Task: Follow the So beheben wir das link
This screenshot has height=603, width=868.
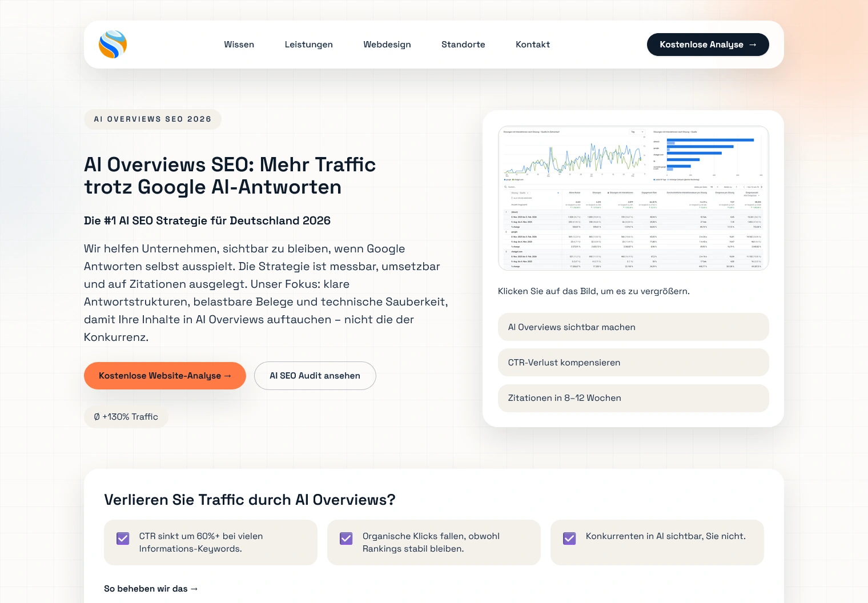Action: coord(151,589)
